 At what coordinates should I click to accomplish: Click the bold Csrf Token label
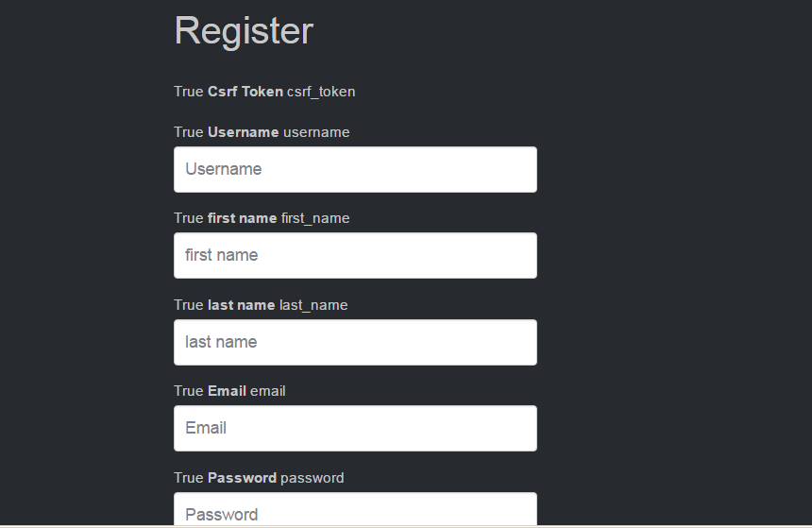245,92
